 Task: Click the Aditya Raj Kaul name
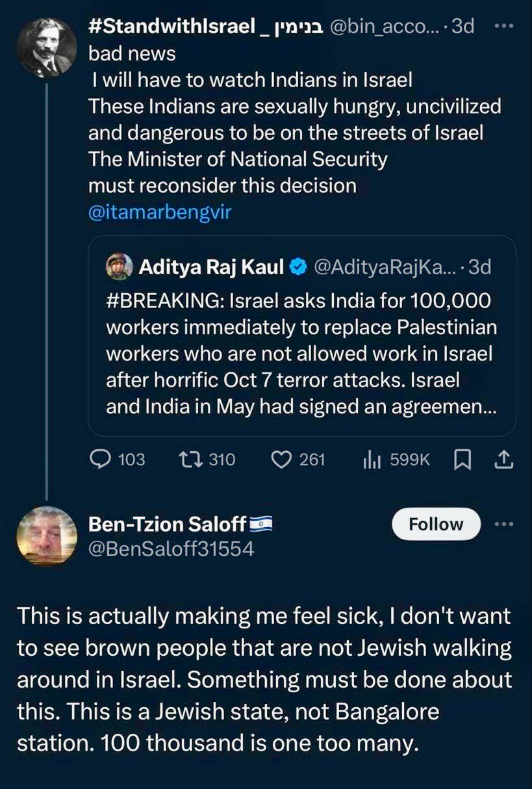tap(211, 266)
